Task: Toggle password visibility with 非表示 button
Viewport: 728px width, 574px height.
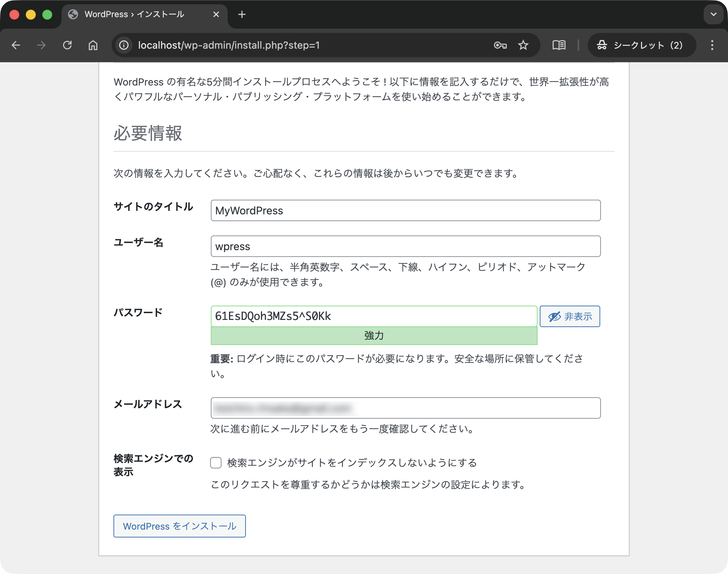Action: coord(570,316)
